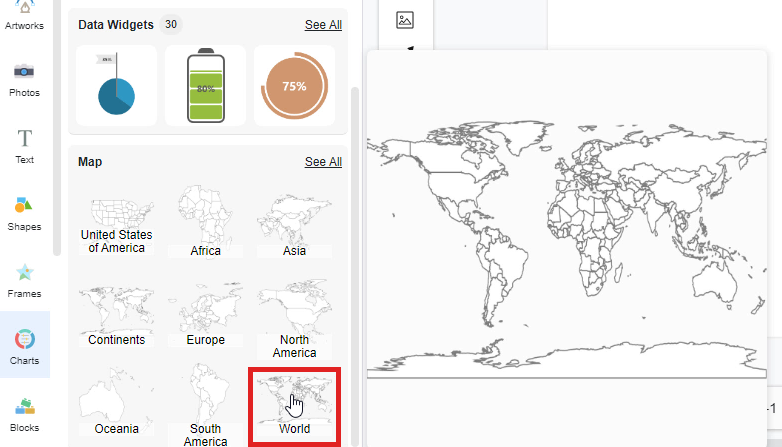Insert the pie chart flag data widget
Image resolution: width=782 pixels, height=447 pixels.
[117, 85]
